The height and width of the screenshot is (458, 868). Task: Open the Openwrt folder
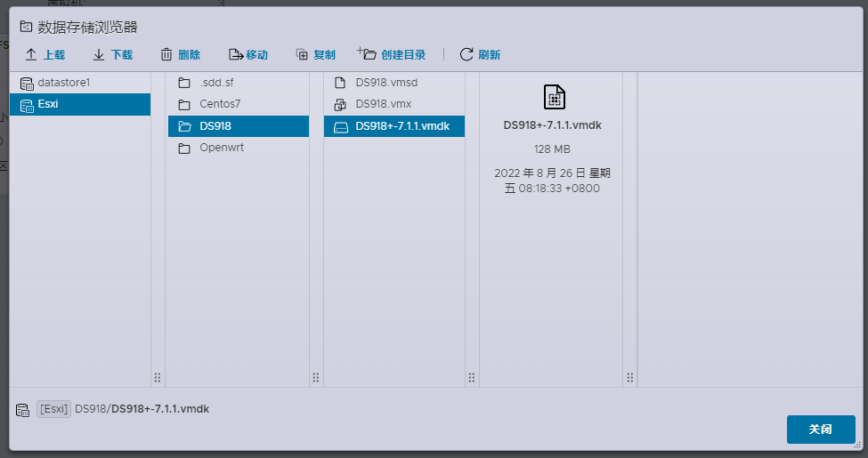pos(221,148)
